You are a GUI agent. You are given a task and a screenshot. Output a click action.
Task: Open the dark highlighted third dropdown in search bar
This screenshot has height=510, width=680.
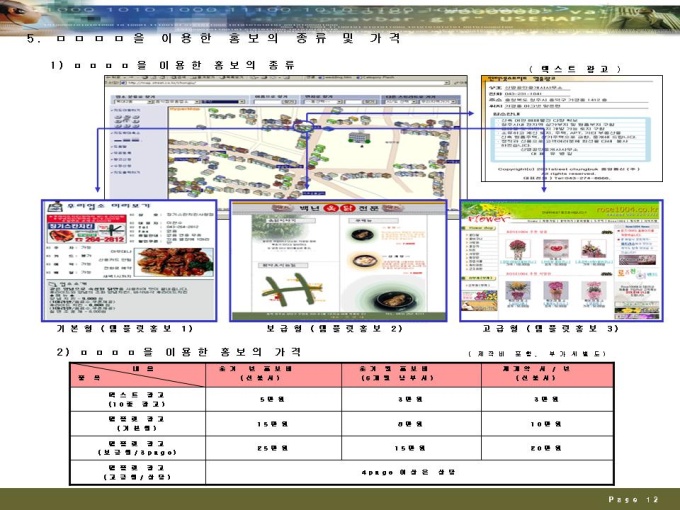pyautogui.click(x=222, y=101)
